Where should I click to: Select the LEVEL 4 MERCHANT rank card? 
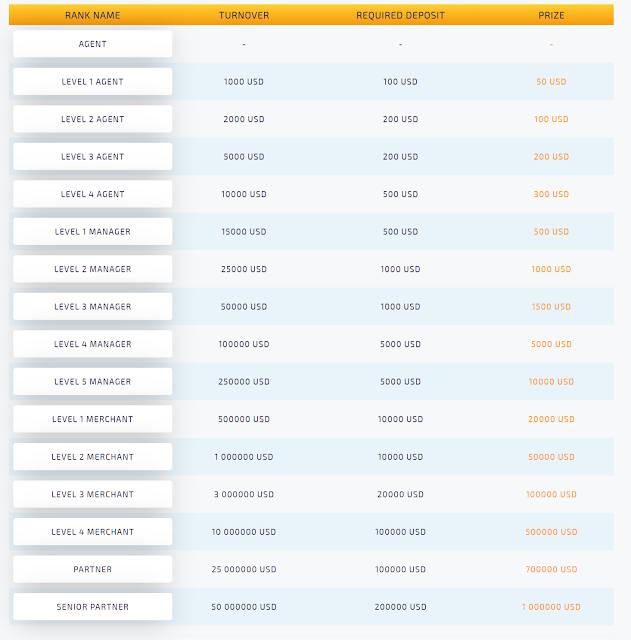93,532
